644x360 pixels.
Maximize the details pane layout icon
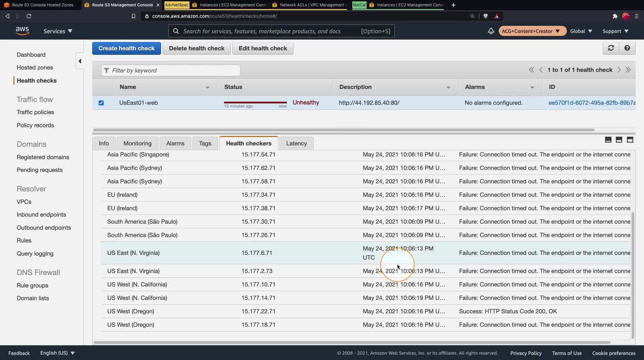pos(630,140)
